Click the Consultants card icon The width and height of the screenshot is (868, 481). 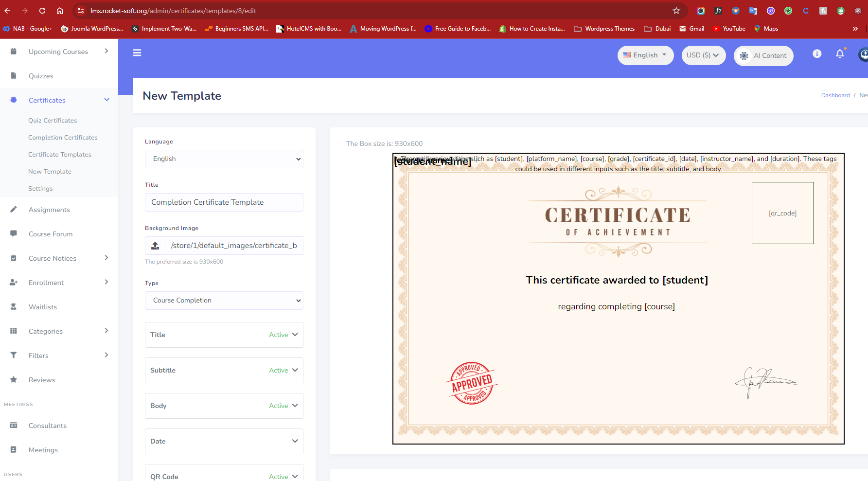pyautogui.click(x=14, y=425)
